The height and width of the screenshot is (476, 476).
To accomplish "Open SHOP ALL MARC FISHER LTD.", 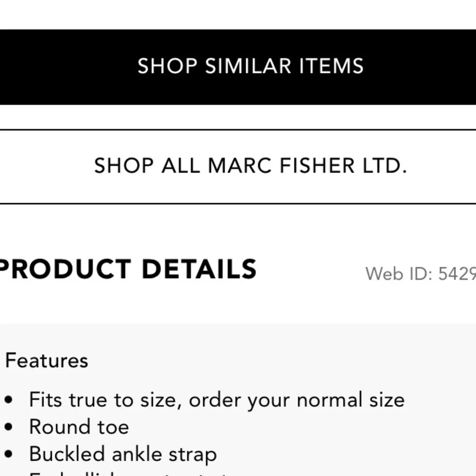I will pos(238,165).
